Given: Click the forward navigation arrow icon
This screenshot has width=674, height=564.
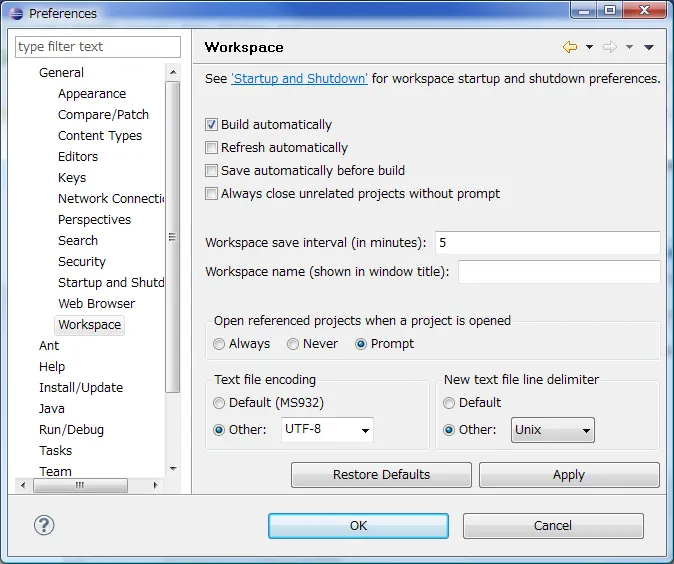Looking at the screenshot, I should click(x=610, y=47).
